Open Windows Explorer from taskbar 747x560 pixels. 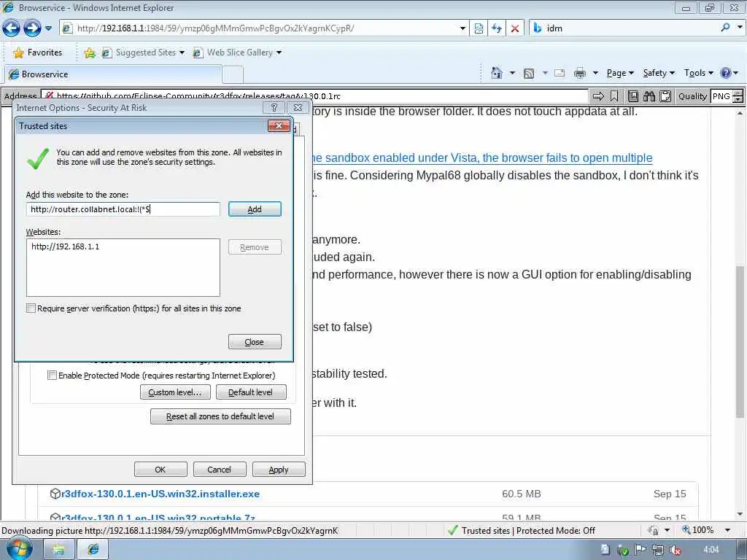tap(58, 550)
